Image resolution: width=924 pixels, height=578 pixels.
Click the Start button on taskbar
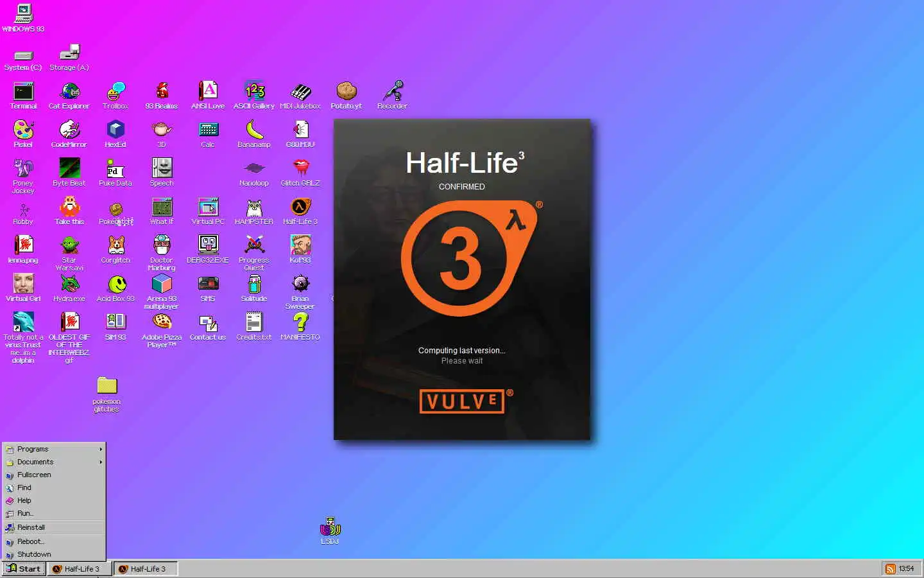(24, 569)
